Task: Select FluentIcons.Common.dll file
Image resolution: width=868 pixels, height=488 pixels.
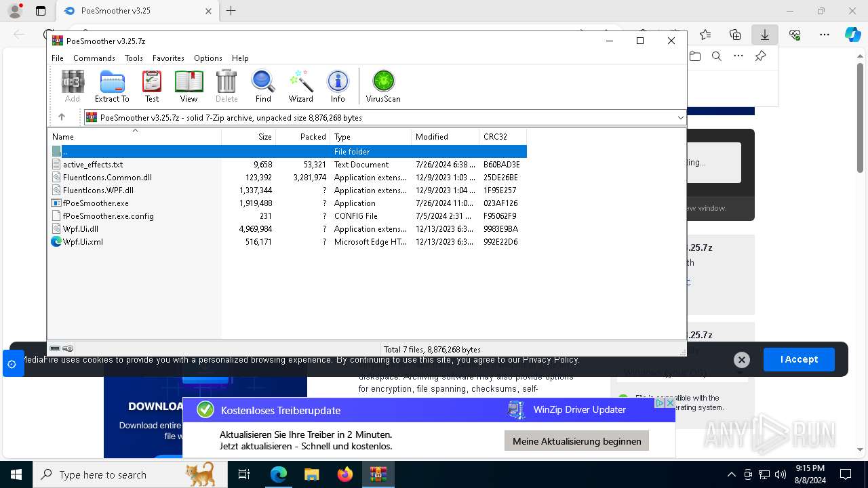Action: pos(107,178)
